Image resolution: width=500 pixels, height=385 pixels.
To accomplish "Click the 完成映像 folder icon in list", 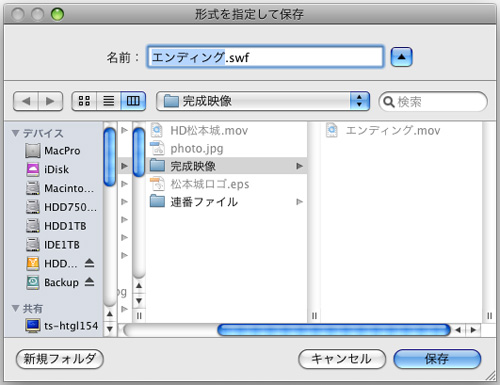I will (157, 166).
